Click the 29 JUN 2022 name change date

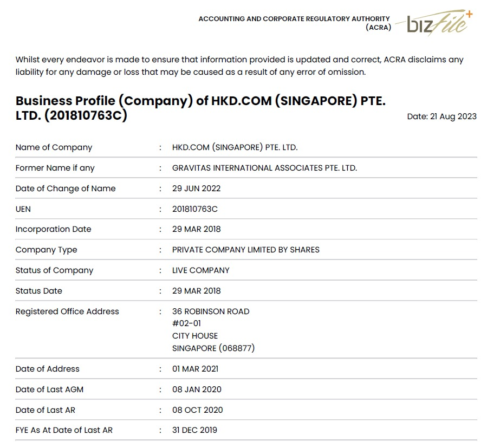point(196,189)
